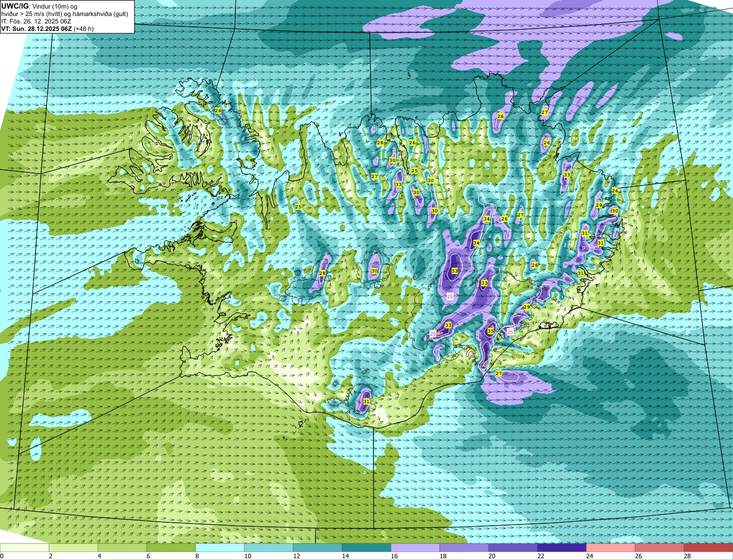The width and height of the screenshot is (733, 560).
Task: Click the 24–26 m/s pink legend swatch
Action: tap(611, 548)
